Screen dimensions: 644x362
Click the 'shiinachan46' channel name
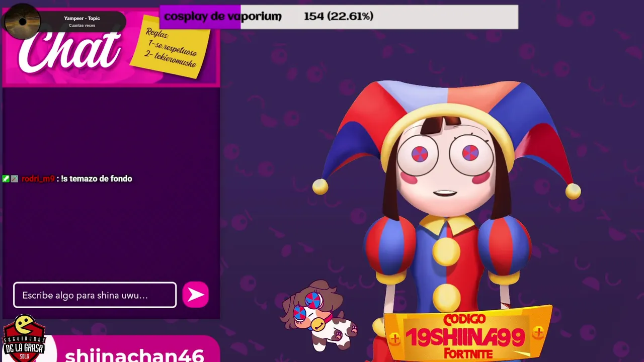pyautogui.click(x=134, y=355)
